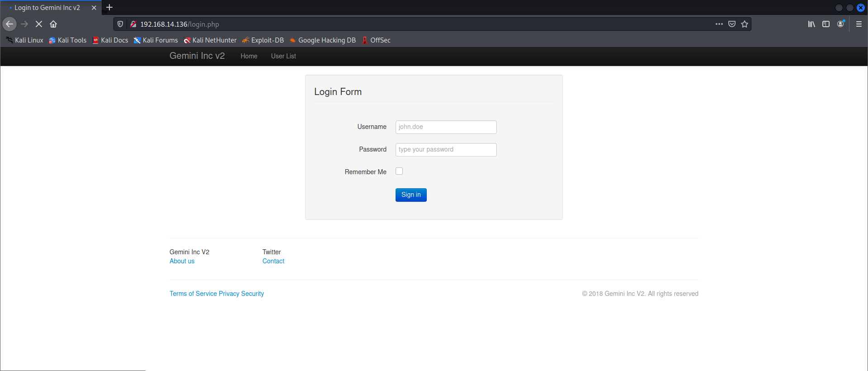The width and height of the screenshot is (868, 371).
Task: Open the Firefox hamburger application menu
Action: [x=859, y=24]
